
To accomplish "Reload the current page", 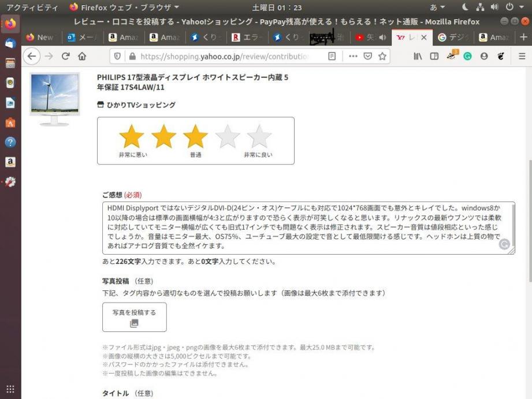I will tap(65, 56).
